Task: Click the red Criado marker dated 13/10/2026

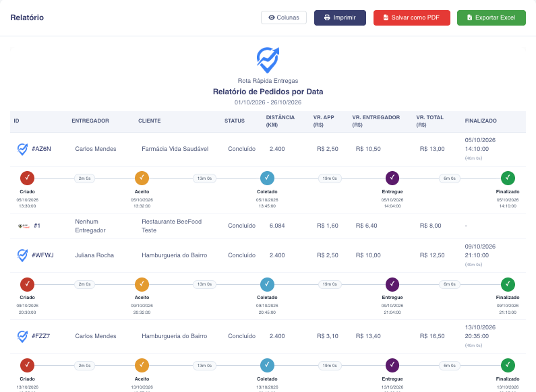Action: pyautogui.click(x=28, y=365)
